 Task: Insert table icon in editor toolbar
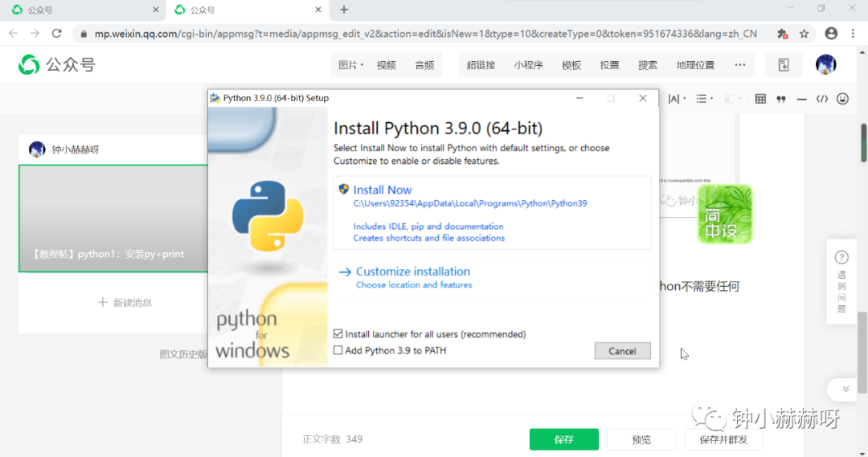pos(760,99)
